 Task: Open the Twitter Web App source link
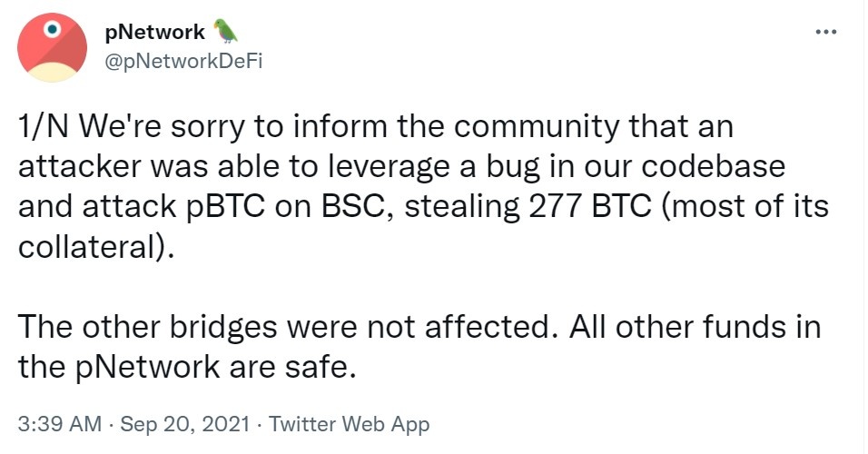point(350,423)
